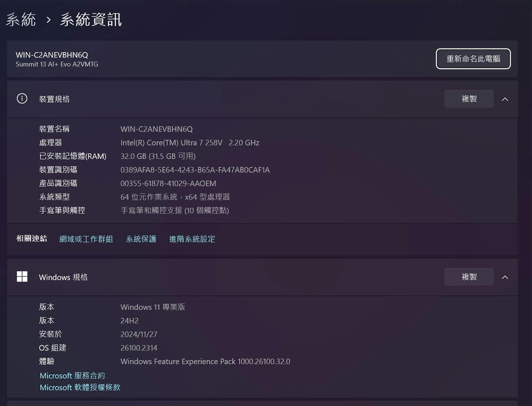This screenshot has width=532, height=406.
Task: Click the 重新命名此電腦 button
Action: pyautogui.click(x=473, y=59)
